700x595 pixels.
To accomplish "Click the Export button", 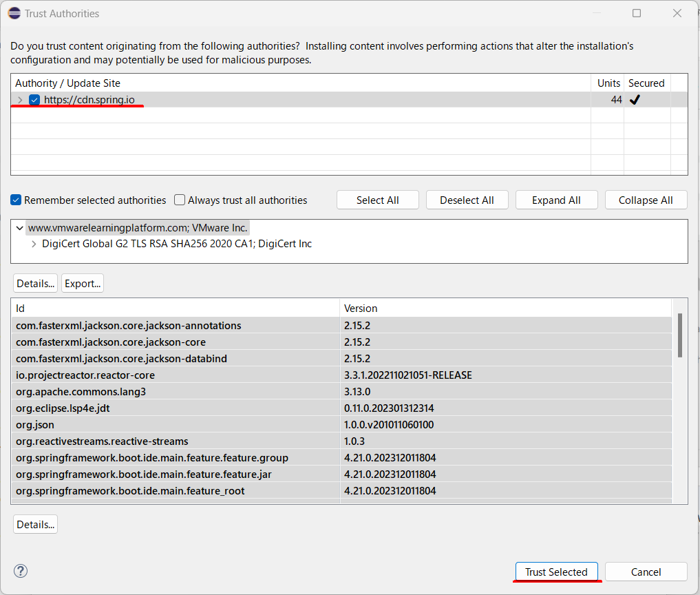I will pyautogui.click(x=82, y=283).
